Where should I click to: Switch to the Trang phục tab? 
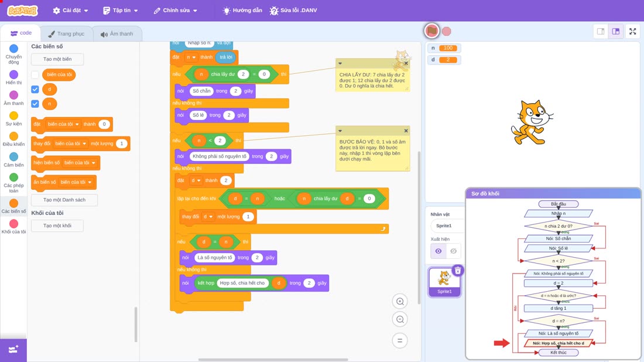(x=66, y=34)
